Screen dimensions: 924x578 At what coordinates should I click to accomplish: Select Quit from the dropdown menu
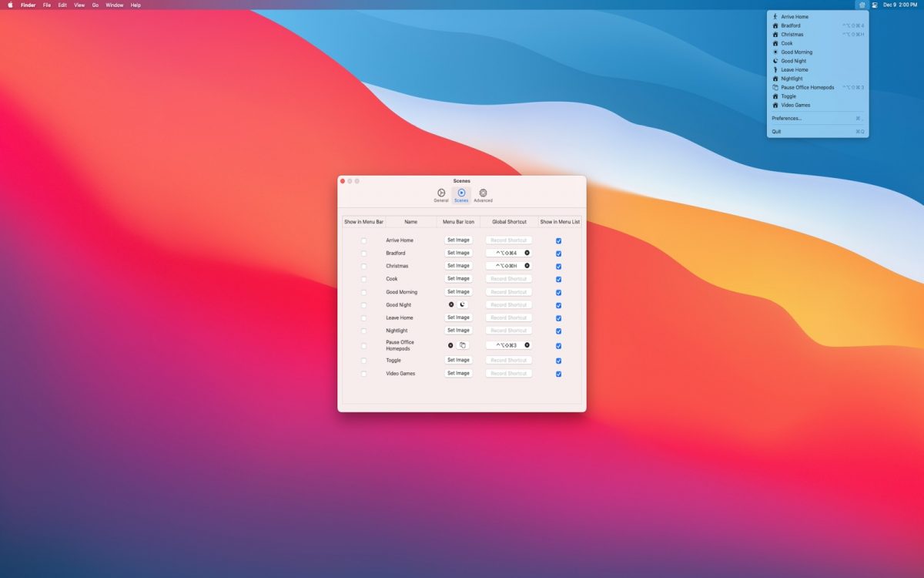click(776, 132)
